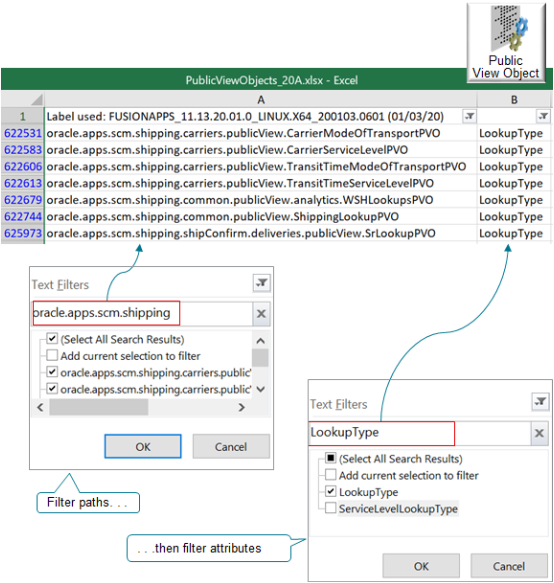This screenshot has height=583, width=554.
Task: Click OK in the paths filter dialog
Action: (x=143, y=447)
